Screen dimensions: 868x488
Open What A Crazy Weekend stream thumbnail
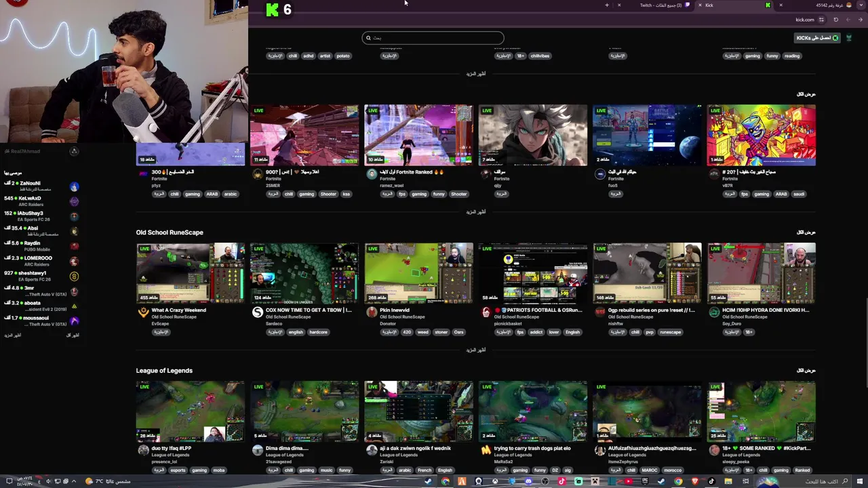click(191, 274)
